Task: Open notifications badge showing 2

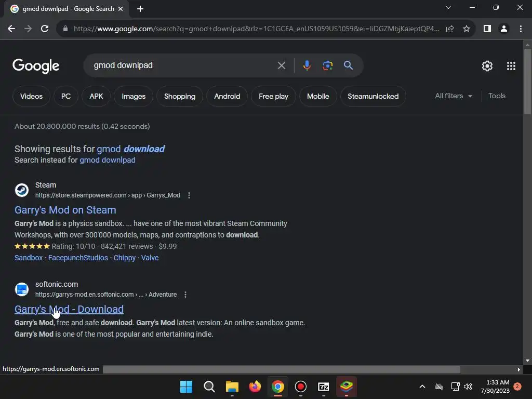Action: (517, 387)
